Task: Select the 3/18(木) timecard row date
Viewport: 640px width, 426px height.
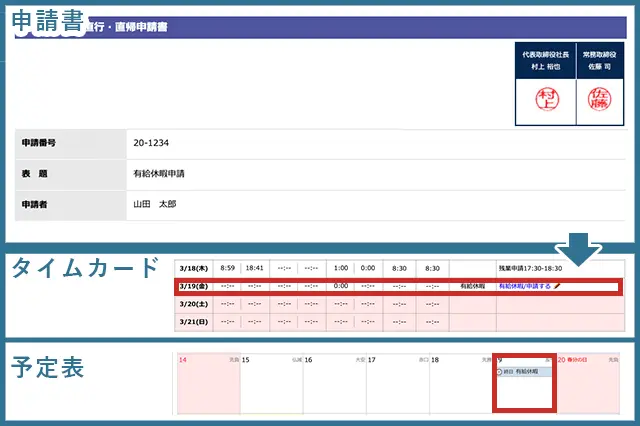Action: click(x=193, y=268)
